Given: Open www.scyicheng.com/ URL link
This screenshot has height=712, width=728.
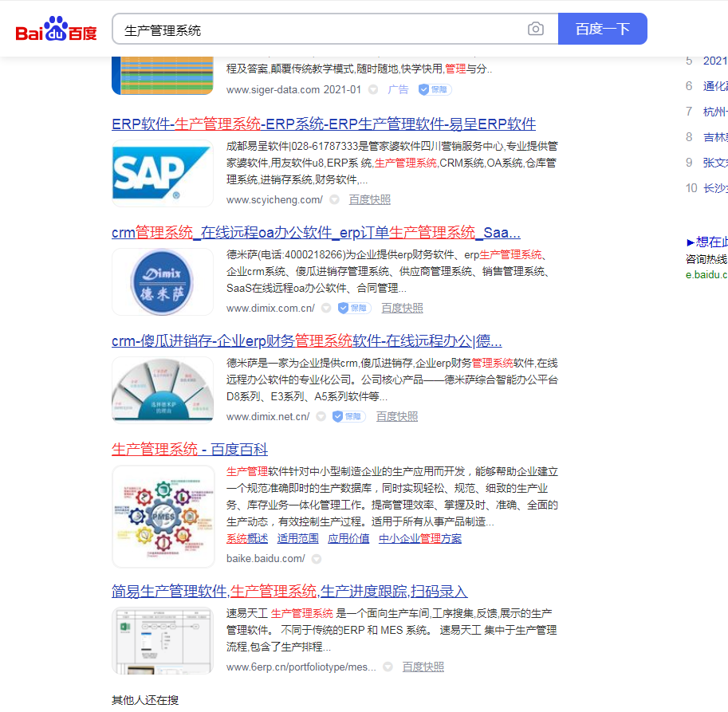Looking at the screenshot, I should click(274, 199).
